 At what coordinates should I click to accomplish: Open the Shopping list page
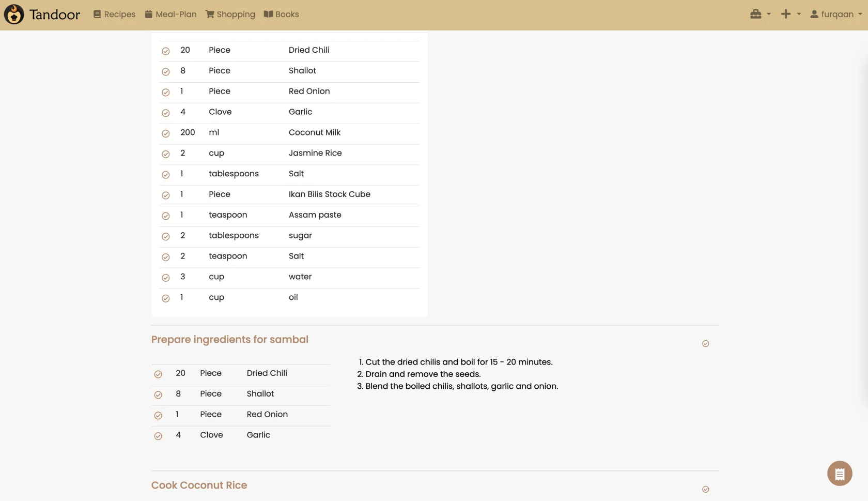click(x=230, y=14)
